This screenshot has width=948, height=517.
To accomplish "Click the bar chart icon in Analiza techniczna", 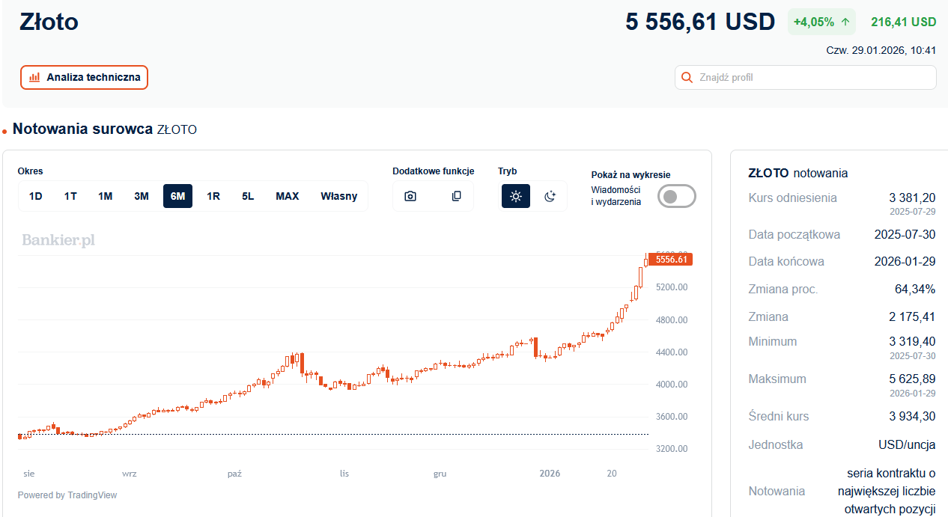I will [34, 77].
